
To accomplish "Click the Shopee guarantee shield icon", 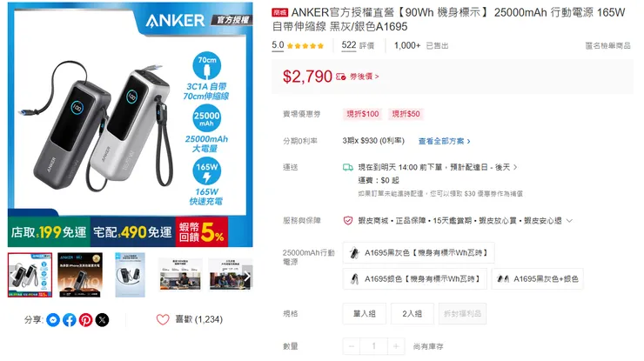I will 348,221.
